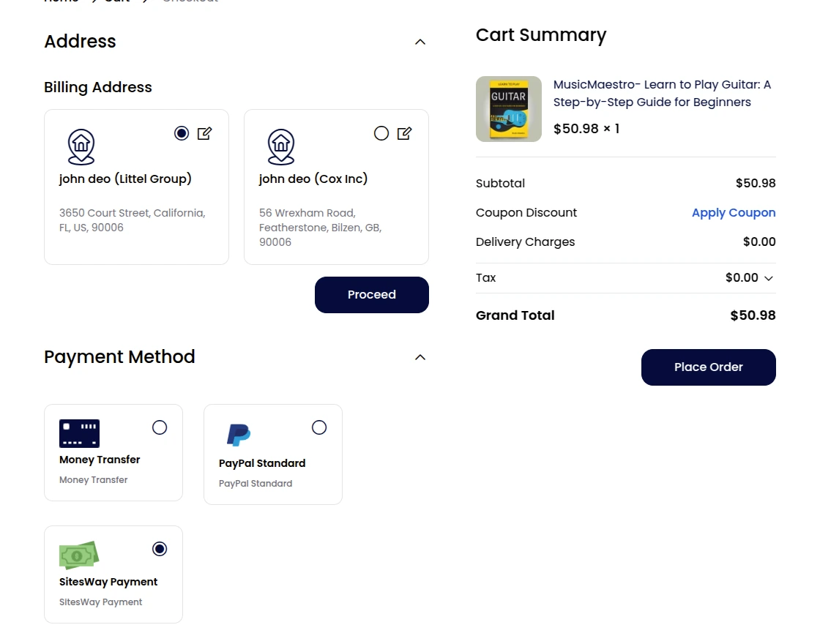This screenshot has width=820, height=644.
Task: Edit the Littel Group billing address
Action: pyautogui.click(x=205, y=133)
